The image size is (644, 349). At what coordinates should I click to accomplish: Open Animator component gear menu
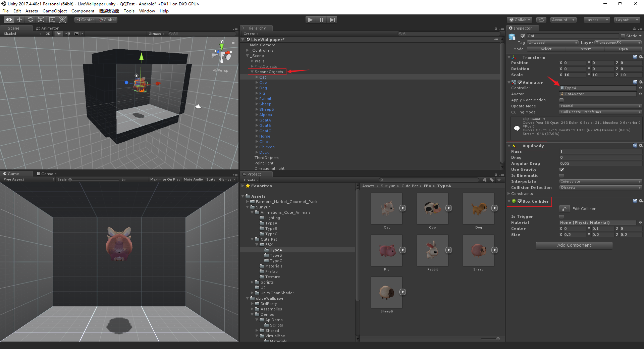tap(641, 82)
